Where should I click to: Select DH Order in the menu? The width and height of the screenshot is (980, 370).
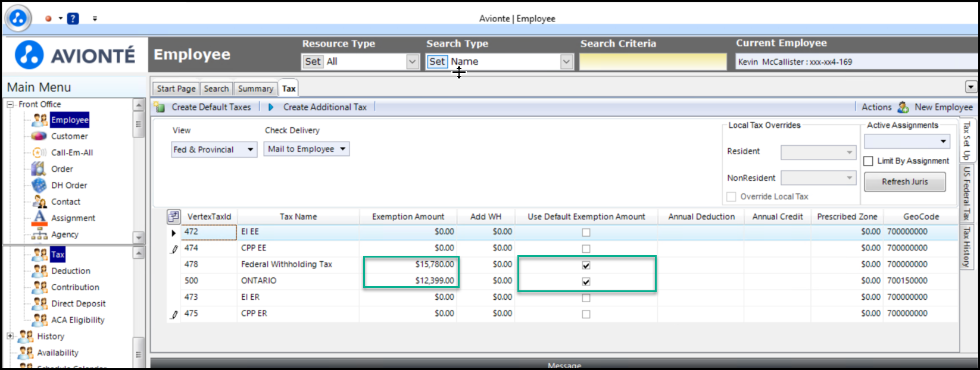coord(69,185)
